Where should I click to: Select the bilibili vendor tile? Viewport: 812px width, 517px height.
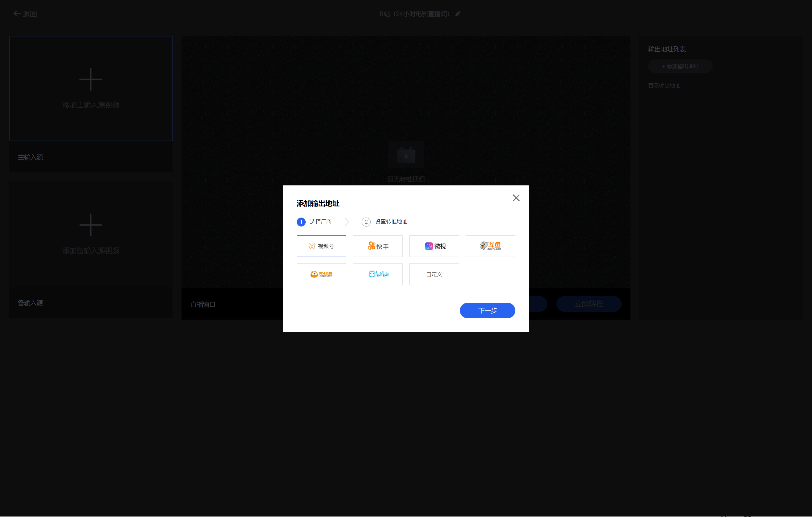pos(377,274)
